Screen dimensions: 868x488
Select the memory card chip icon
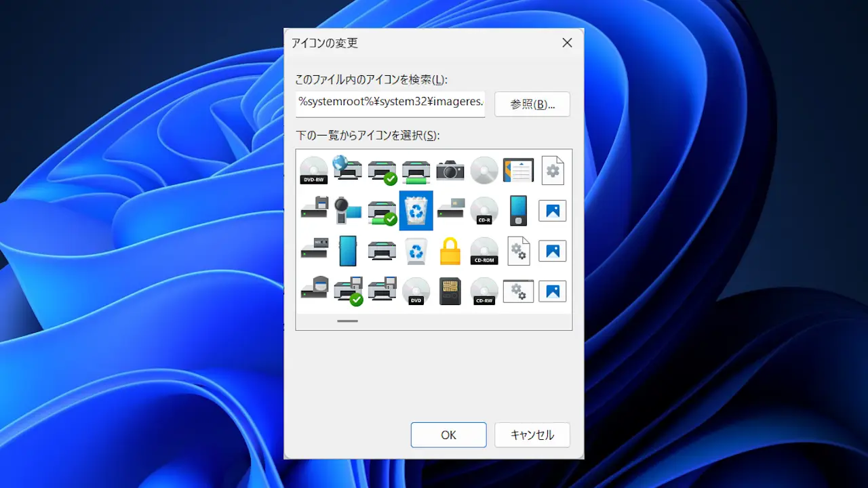450,291
